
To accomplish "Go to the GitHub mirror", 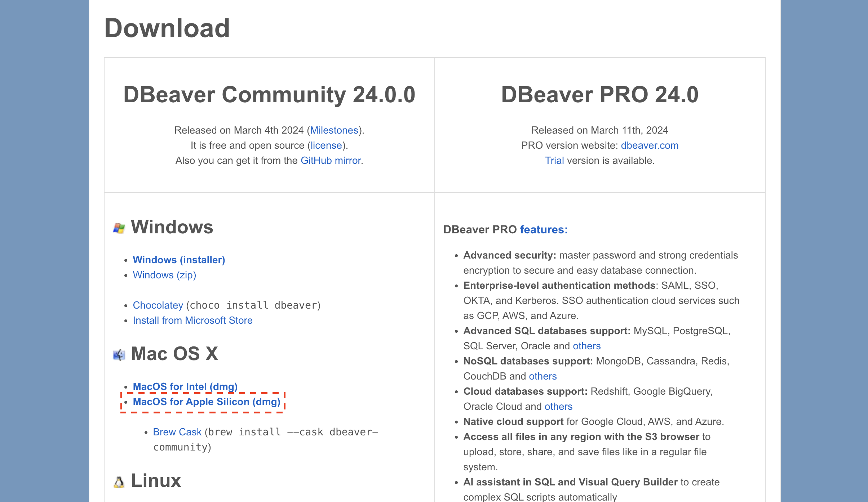I will coord(331,160).
